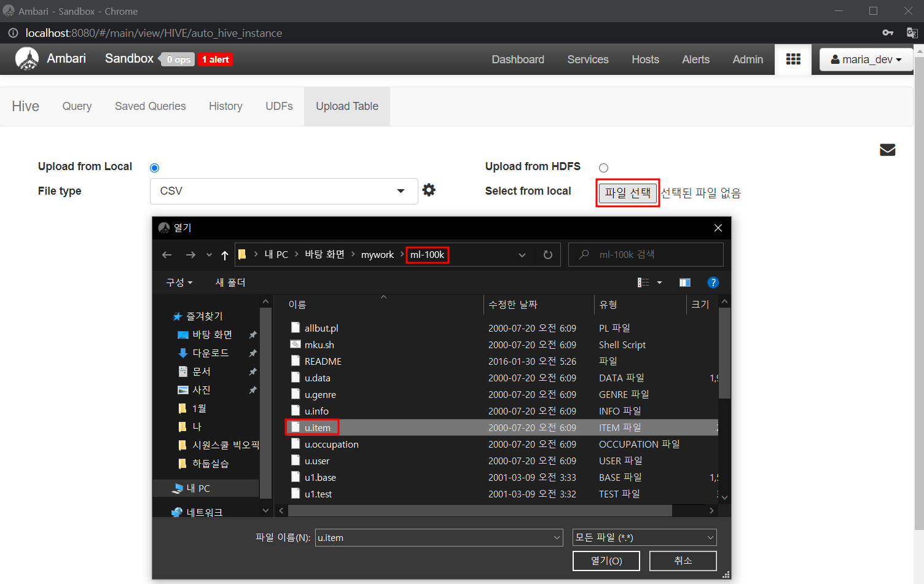This screenshot has height=584, width=924.
Task: Refresh the ml-100k folder listing
Action: tap(548, 255)
